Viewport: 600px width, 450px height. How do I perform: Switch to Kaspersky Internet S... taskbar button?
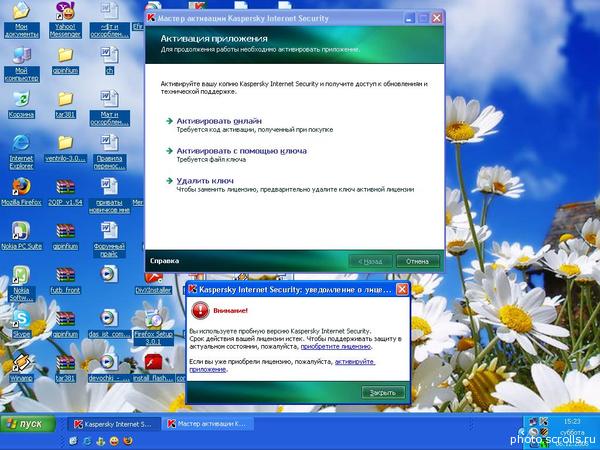114,424
